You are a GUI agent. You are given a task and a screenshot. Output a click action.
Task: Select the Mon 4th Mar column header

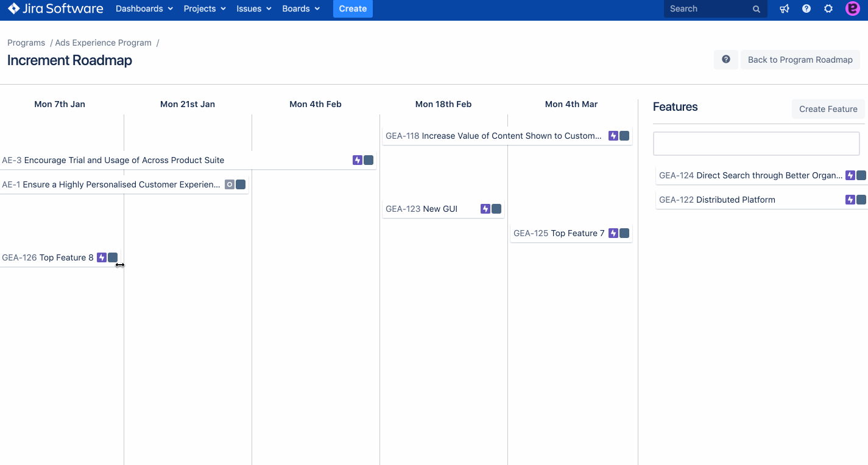pyautogui.click(x=571, y=104)
